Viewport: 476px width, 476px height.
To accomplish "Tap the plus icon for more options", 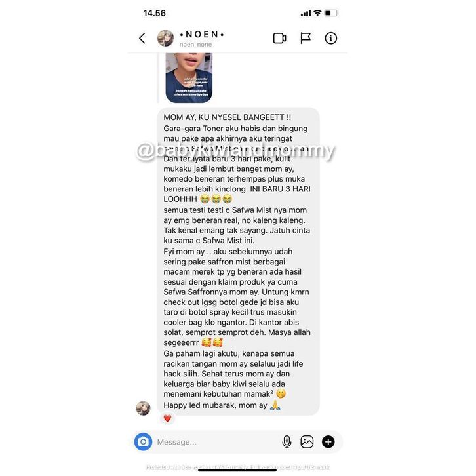I will point(328,442).
